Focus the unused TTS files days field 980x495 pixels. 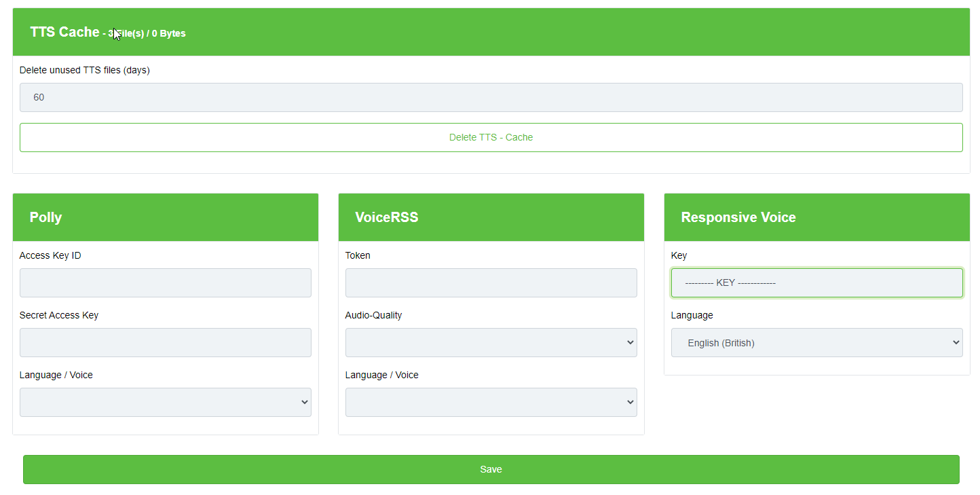pos(491,97)
